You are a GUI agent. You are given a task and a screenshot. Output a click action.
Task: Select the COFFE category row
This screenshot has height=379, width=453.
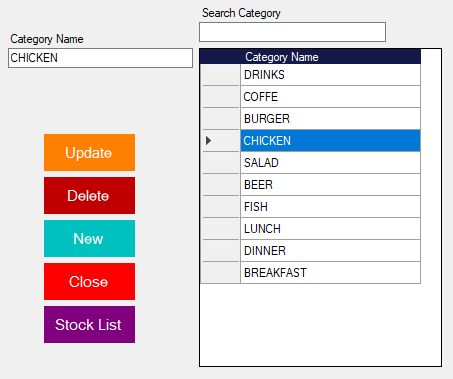coord(330,97)
